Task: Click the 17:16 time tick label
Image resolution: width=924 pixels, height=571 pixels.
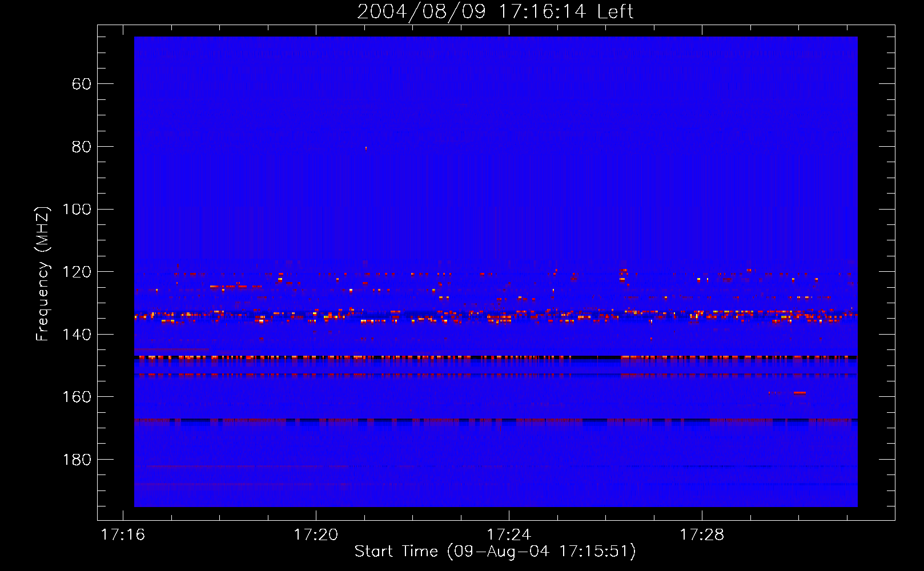Action: point(123,535)
